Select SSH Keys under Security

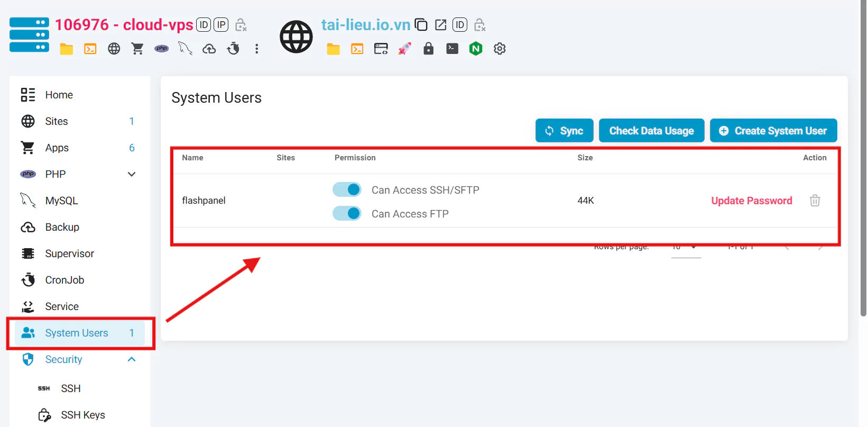point(82,415)
